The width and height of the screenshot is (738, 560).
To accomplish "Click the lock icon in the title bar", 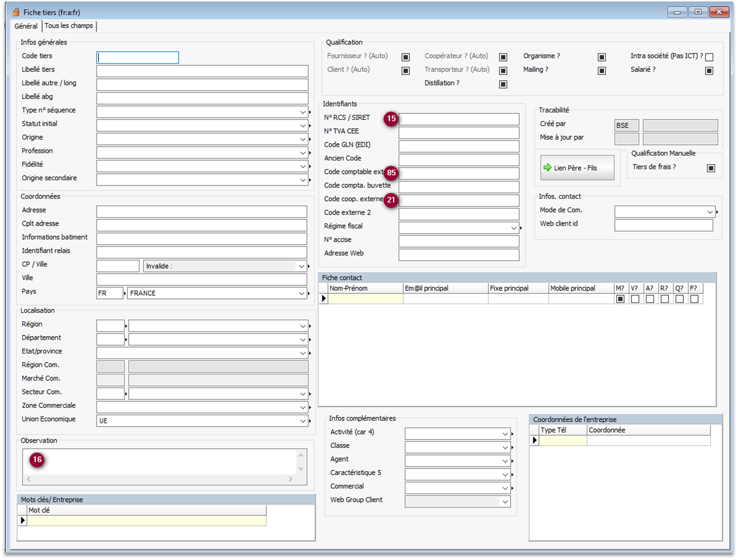I will coord(16,12).
